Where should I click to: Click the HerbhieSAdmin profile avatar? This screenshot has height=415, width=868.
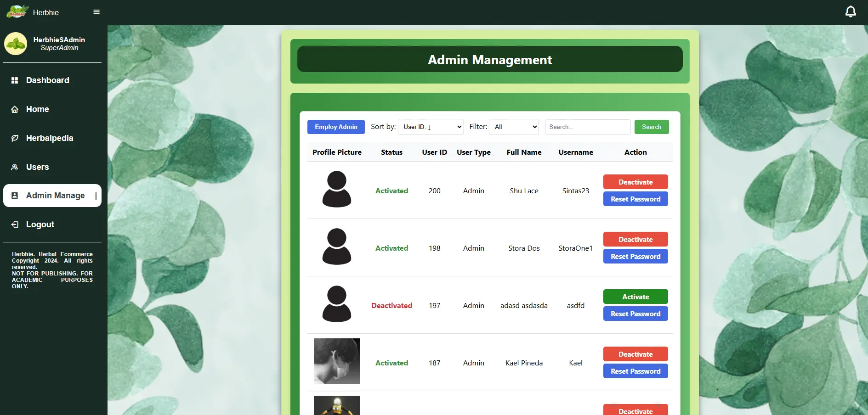(x=16, y=44)
